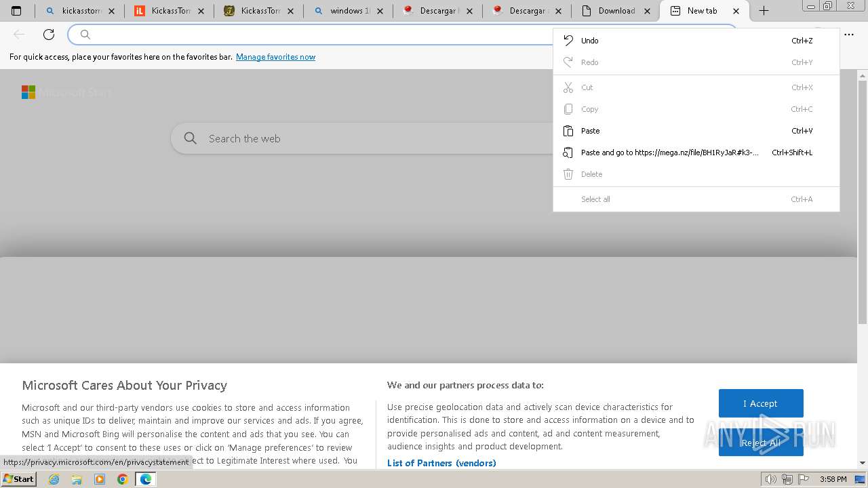Click the back navigation arrow
Screen dimensions: 868x488
(19, 35)
